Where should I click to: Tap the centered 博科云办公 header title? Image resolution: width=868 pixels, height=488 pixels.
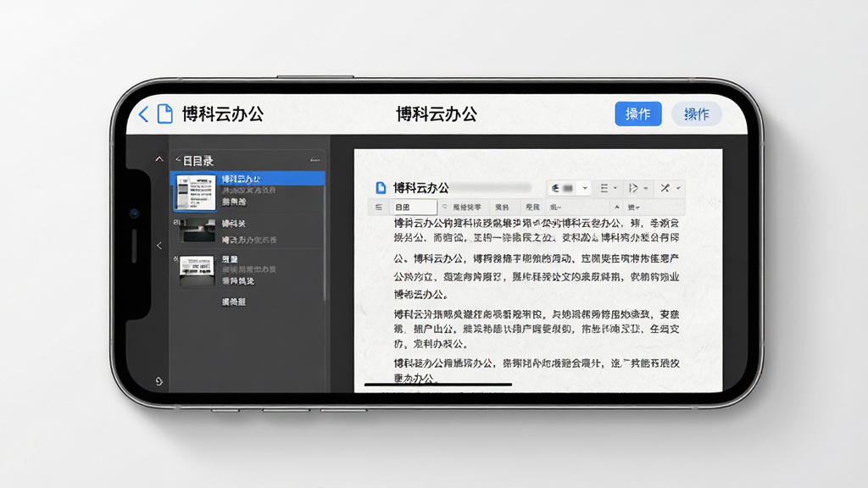tap(436, 114)
